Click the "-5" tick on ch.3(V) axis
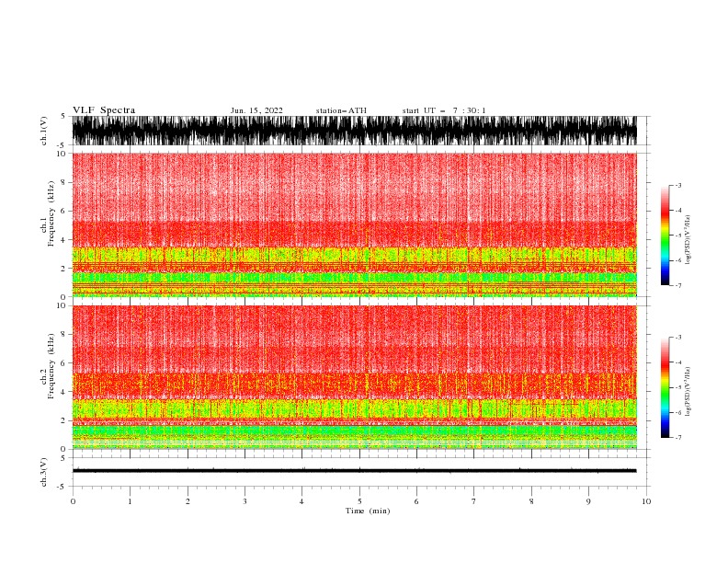The height and width of the screenshot is (563, 728). click(63, 487)
